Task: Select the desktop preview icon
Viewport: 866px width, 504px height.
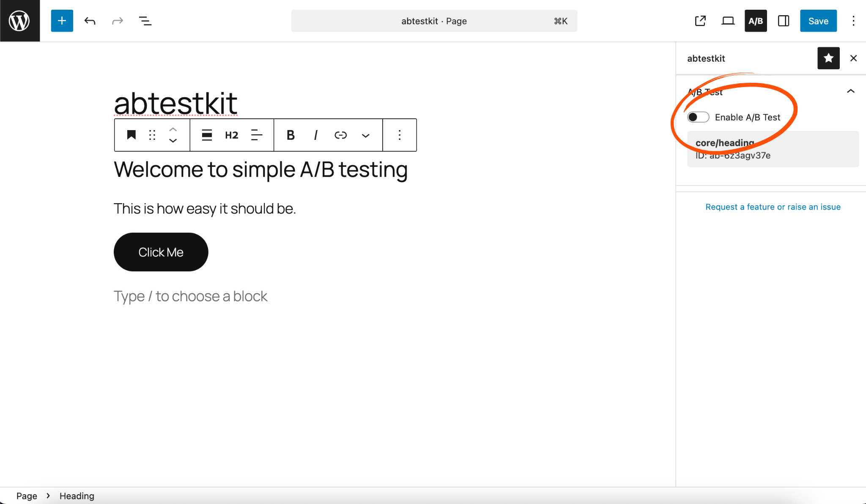Action: [x=728, y=21]
